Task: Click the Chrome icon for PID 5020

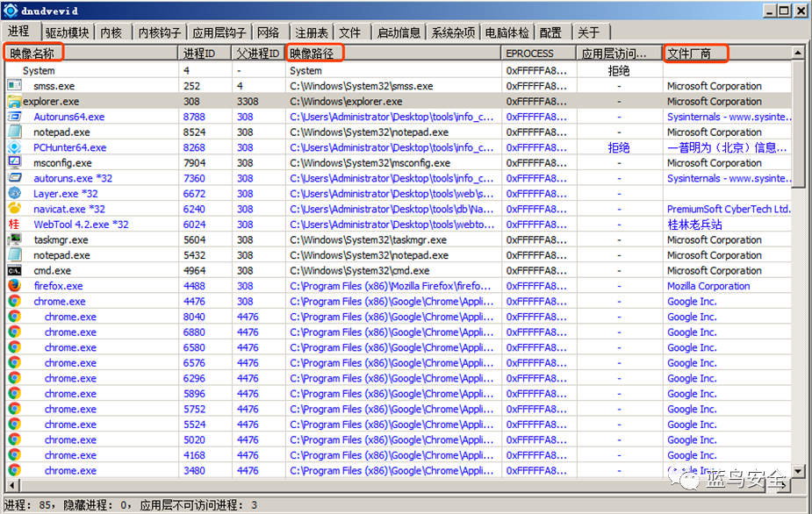Action: tap(15, 439)
